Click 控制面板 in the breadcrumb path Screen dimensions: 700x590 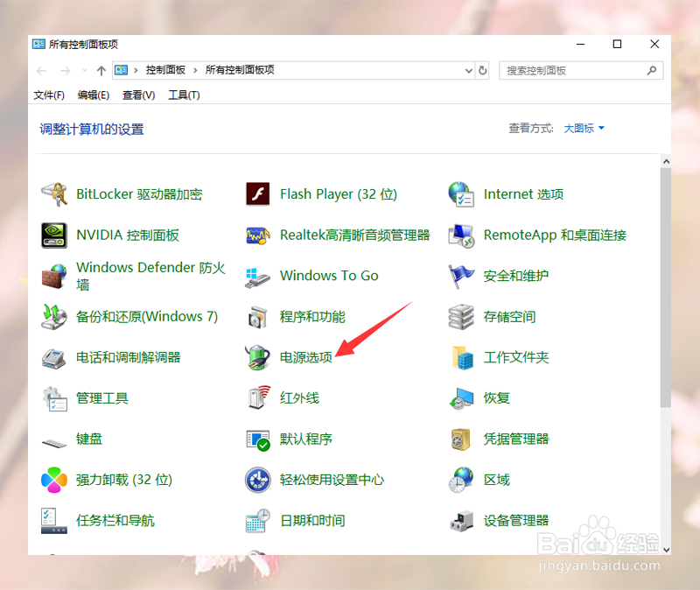(x=165, y=70)
